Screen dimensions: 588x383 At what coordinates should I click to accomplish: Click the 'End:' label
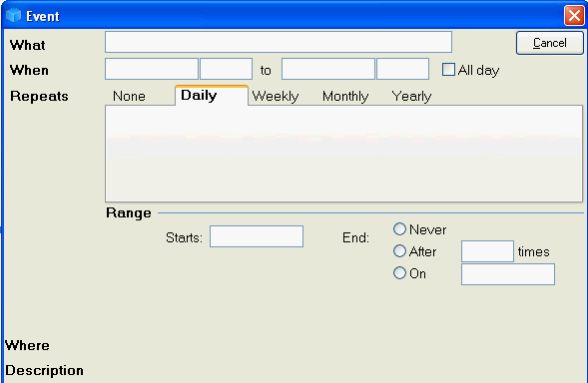355,238
